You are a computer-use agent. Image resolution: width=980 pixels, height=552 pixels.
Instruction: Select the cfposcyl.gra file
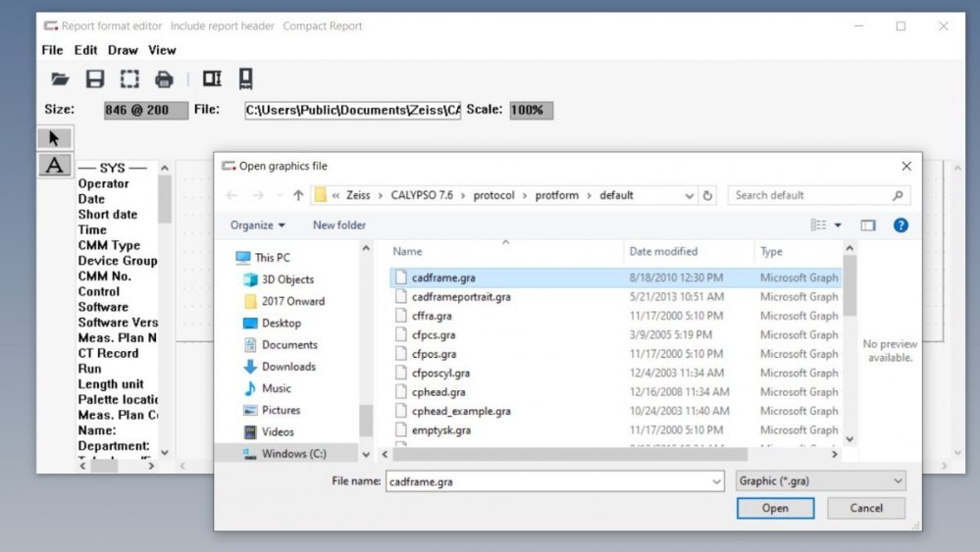tap(440, 373)
